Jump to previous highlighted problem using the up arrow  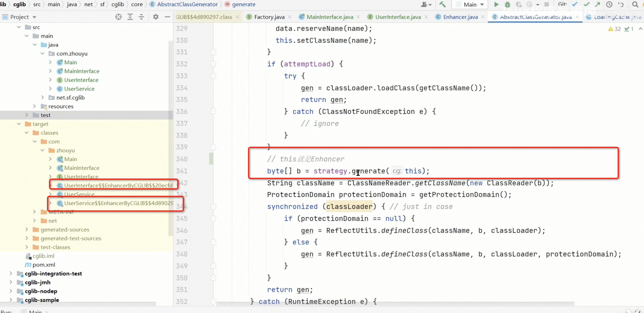click(640, 29)
